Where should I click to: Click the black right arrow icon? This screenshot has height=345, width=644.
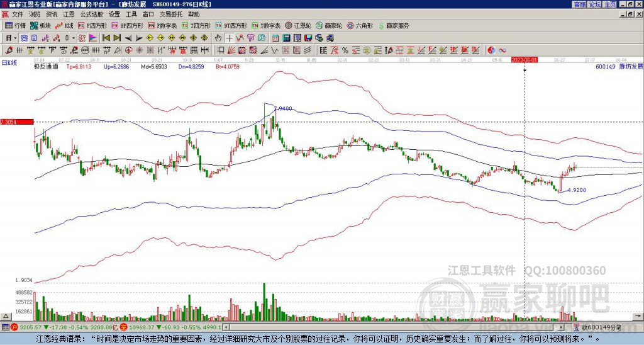pos(139,38)
